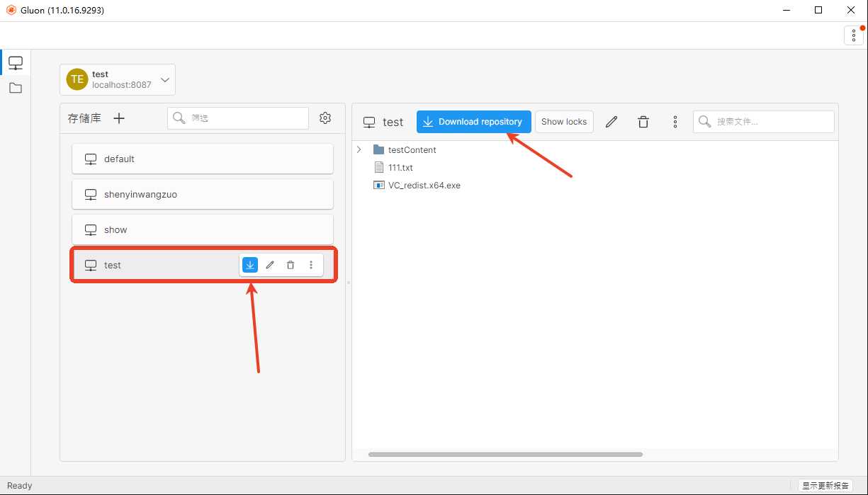Select the shenyinwangzuo repository
Viewport: 868px width, 495px height.
pos(202,194)
